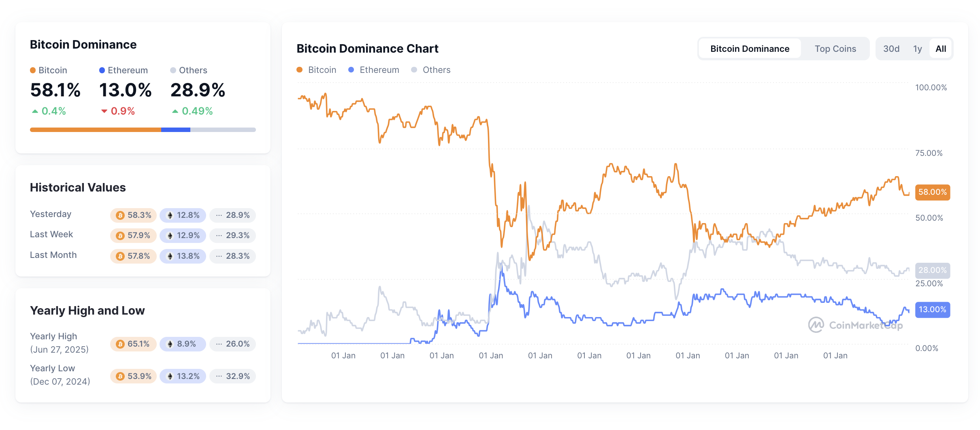
Task: Select the All time range
Action: click(x=941, y=49)
